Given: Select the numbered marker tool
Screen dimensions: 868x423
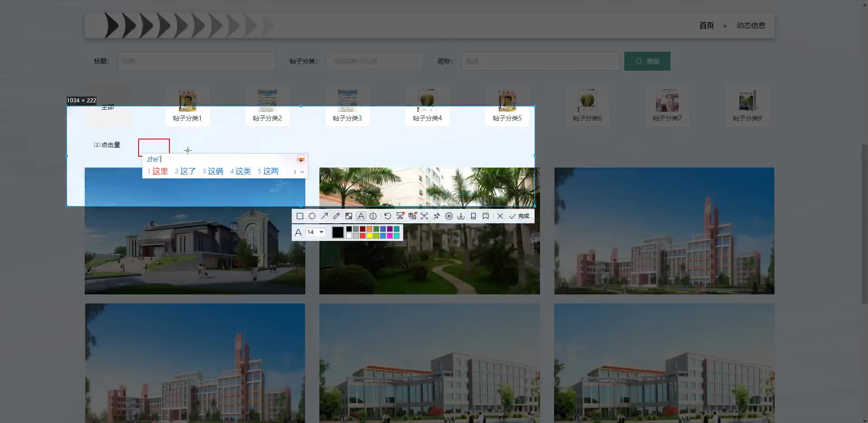Looking at the screenshot, I should coord(373,216).
